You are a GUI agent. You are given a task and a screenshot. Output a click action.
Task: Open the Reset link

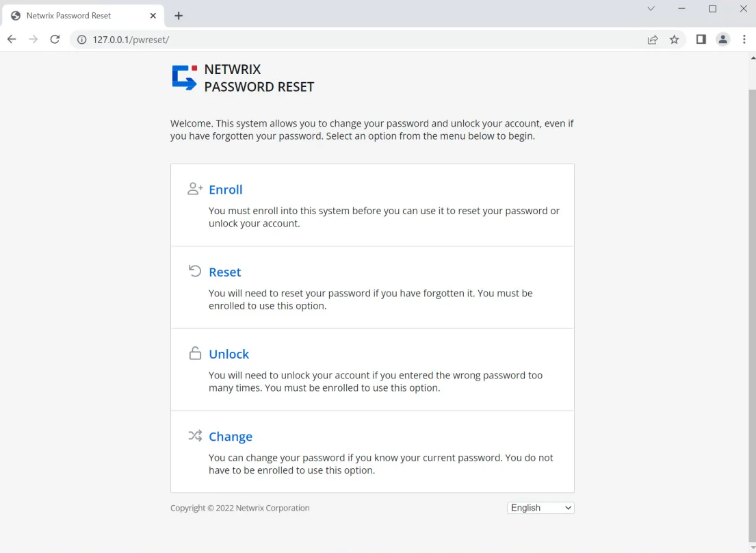tap(224, 272)
